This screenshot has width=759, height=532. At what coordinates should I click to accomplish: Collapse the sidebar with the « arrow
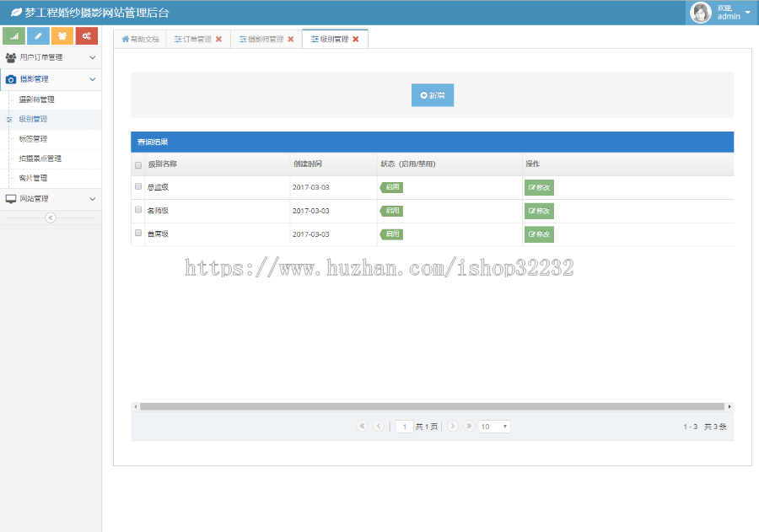pyautogui.click(x=50, y=217)
